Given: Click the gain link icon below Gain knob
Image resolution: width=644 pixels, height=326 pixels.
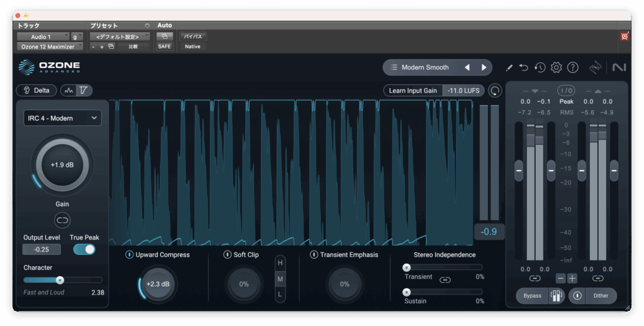Looking at the screenshot, I should click(62, 220).
